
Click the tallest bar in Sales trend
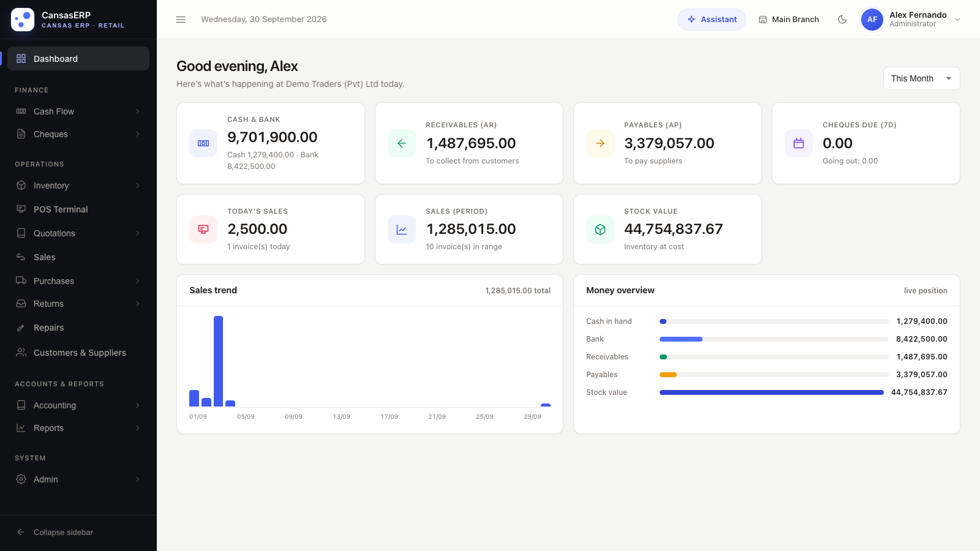pos(218,361)
